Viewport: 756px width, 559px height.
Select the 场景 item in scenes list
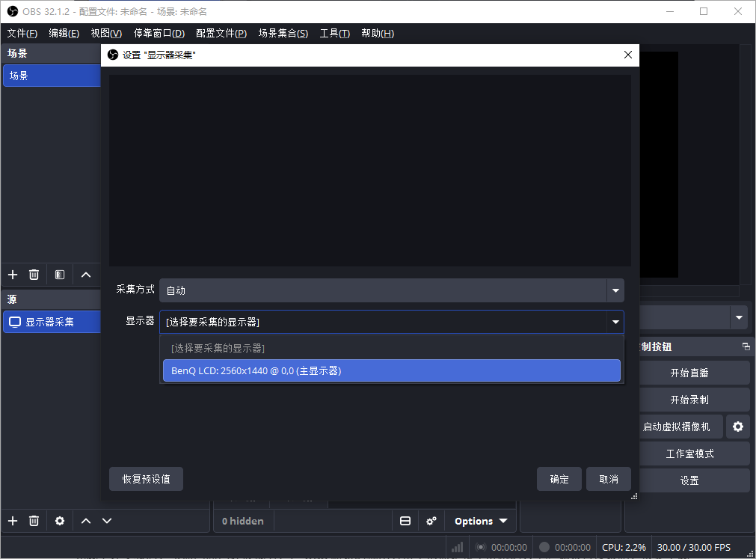click(x=52, y=76)
